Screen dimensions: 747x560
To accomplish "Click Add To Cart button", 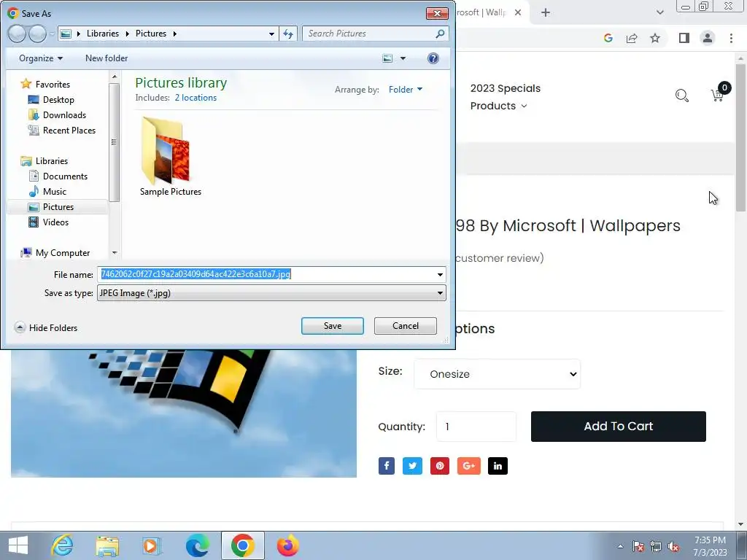I will pos(619,427).
